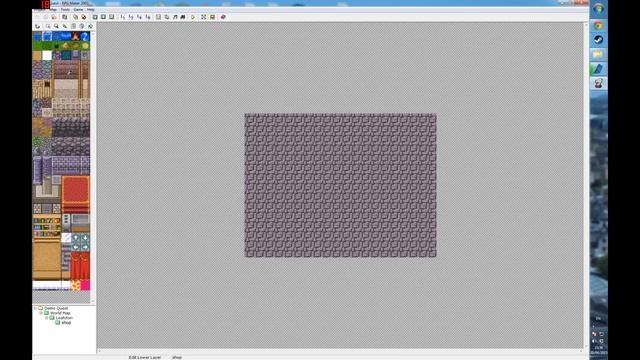Select the Leafulton map in tree
640x360 pixels.
click(64, 318)
